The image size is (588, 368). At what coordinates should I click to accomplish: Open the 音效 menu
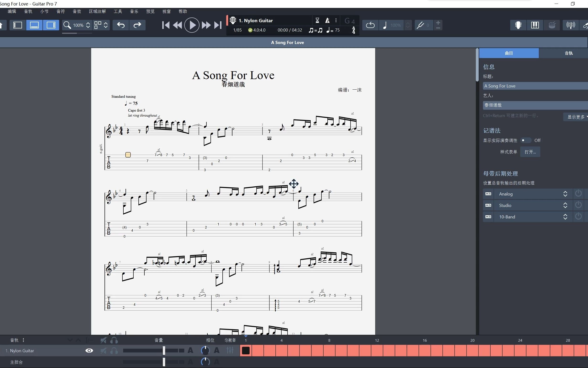point(77,11)
